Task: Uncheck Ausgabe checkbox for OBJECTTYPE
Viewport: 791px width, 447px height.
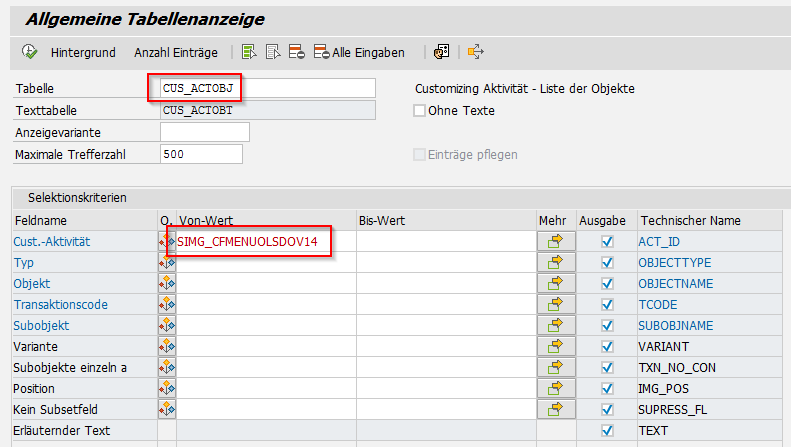Action: click(607, 263)
